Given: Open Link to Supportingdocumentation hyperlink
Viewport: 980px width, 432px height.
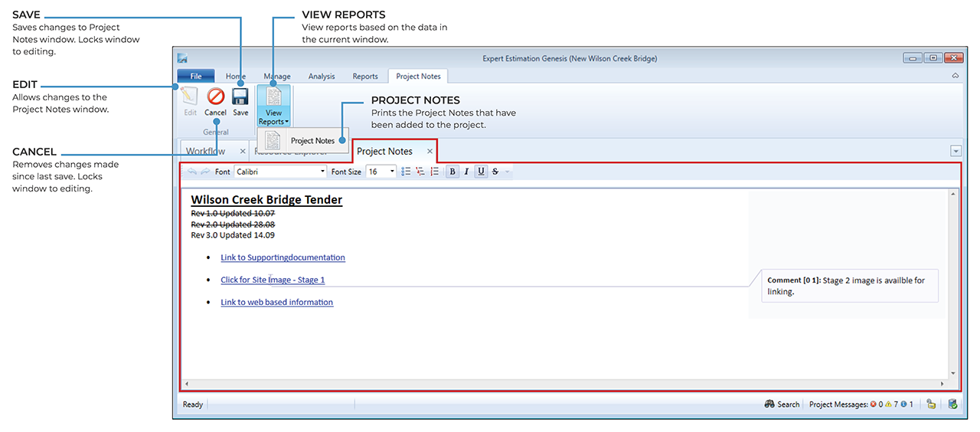Looking at the screenshot, I should [283, 258].
